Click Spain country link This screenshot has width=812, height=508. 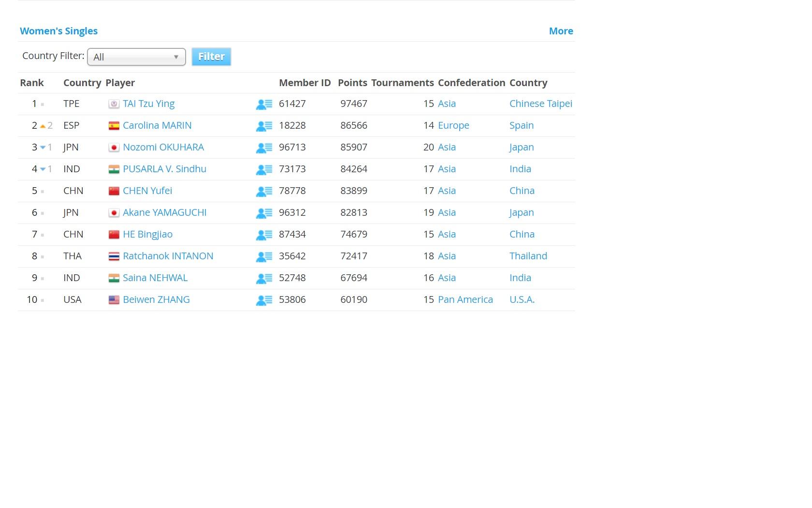coord(522,125)
